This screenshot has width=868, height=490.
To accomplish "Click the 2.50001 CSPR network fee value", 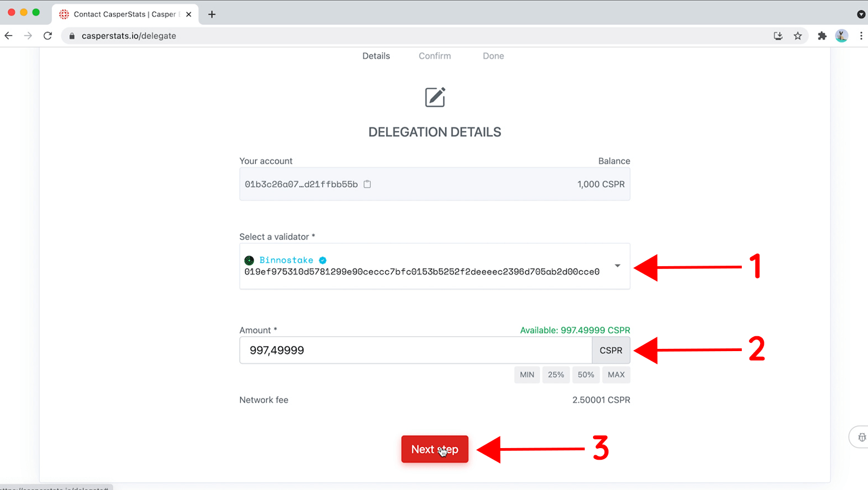I will pos(601,400).
